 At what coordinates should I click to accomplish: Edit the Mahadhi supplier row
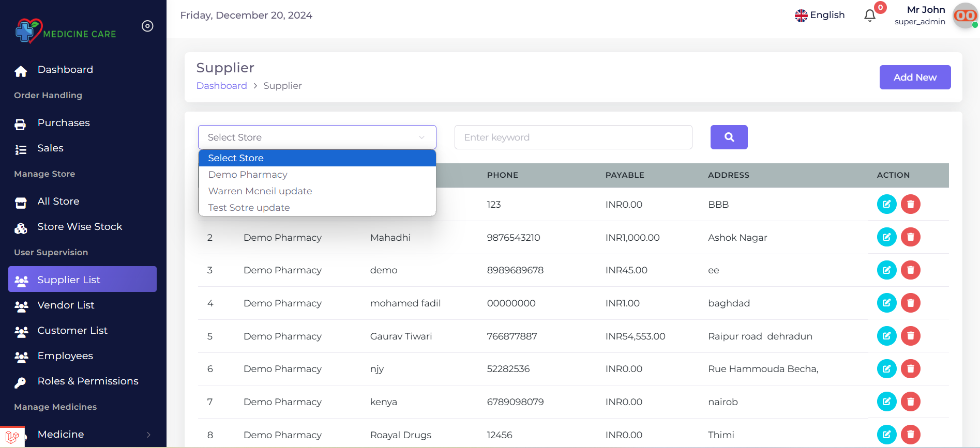tap(886, 237)
